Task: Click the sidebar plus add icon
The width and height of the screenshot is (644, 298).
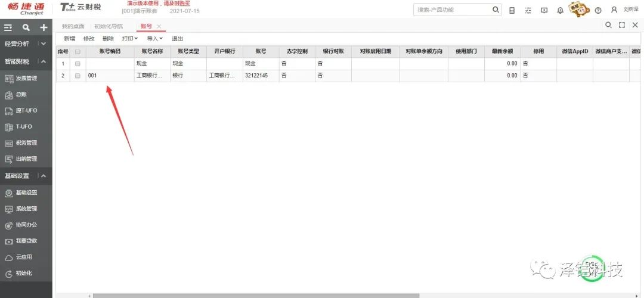Action: pos(44,27)
